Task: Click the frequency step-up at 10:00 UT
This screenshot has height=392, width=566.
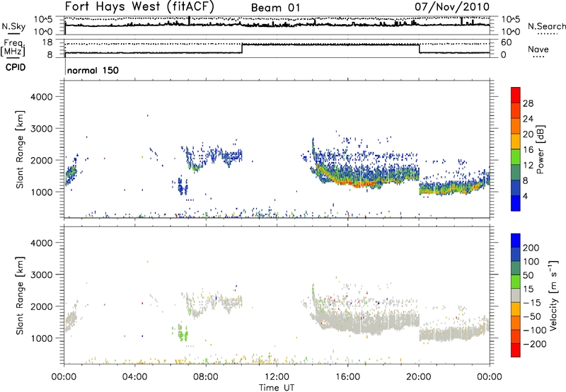Action: coord(242,48)
